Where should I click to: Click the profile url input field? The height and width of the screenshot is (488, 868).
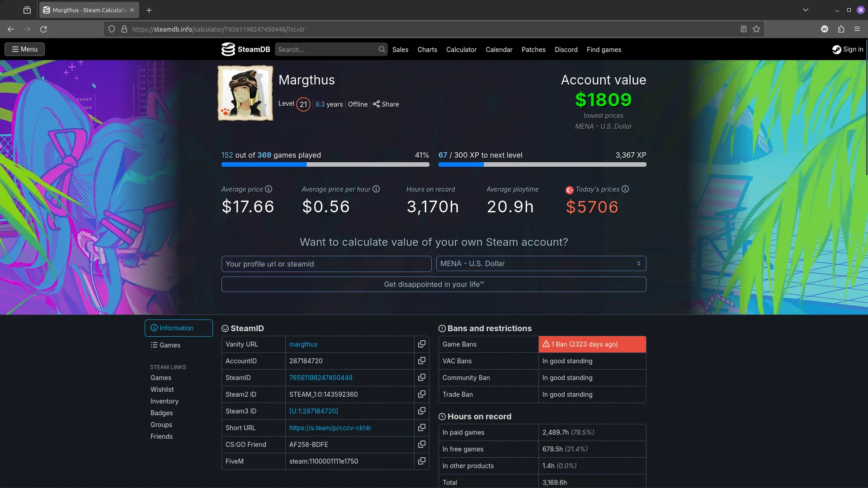pos(326,264)
